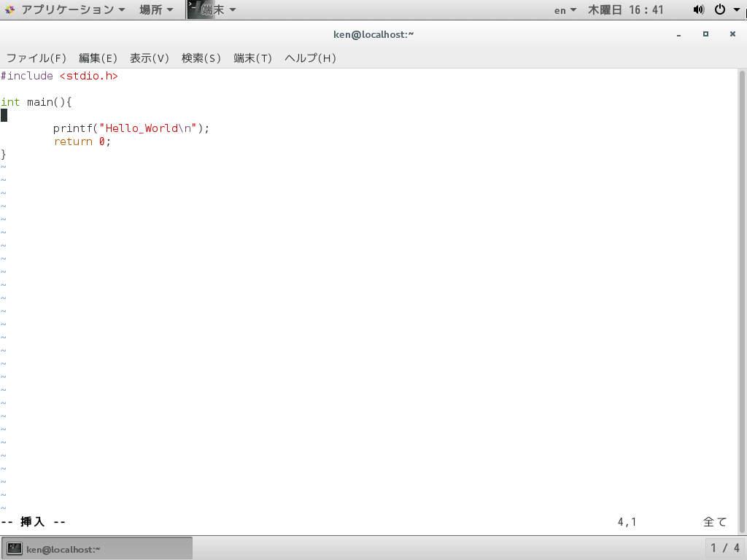
Task: Open the 検索(S) menu
Action: [x=201, y=58]
